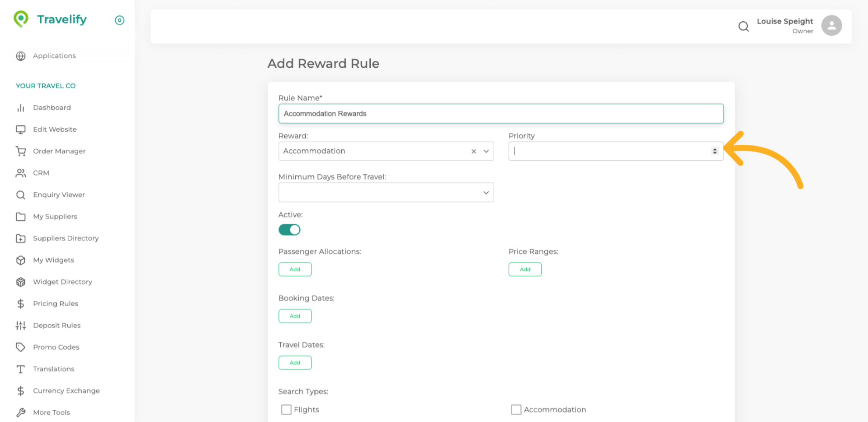
Task: Click the Order Manager cart icon
Action: [21, 151]
